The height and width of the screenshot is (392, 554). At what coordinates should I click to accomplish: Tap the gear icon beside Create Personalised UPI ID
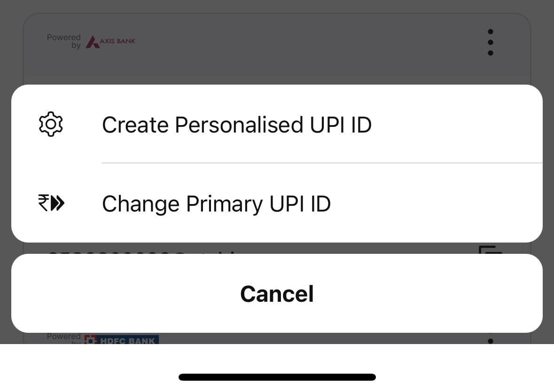(51, 125)
